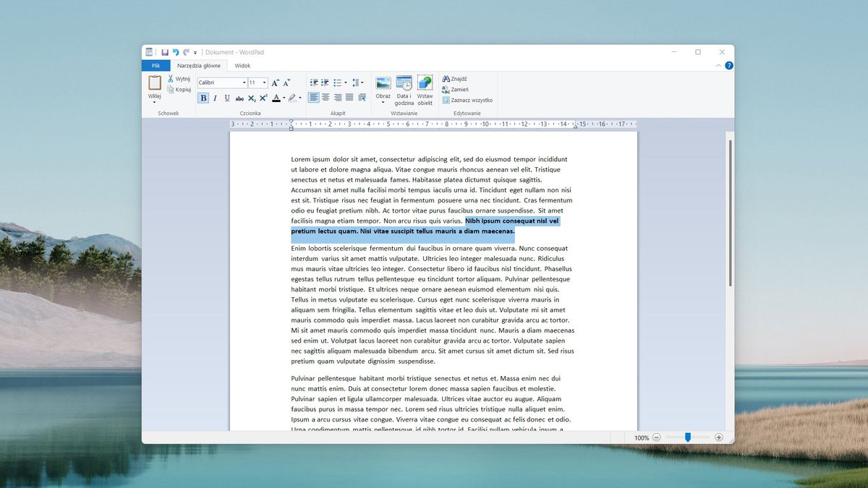Expand the font size dropdown

(264, 82)
